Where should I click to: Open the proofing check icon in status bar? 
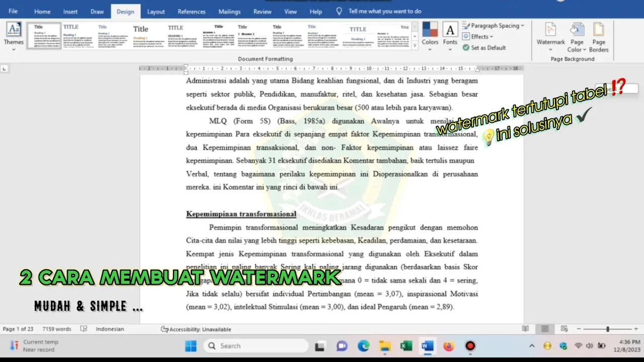click(x=84, y=329)
